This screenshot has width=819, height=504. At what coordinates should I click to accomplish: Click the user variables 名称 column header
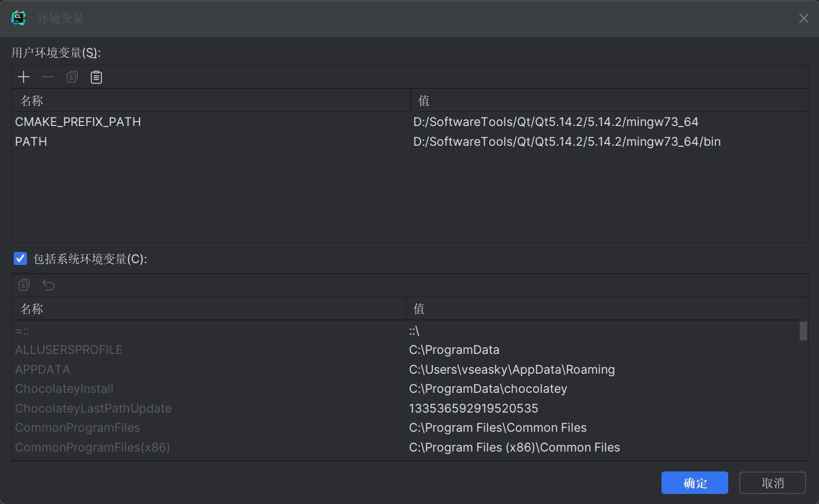[x=32, y=101]
